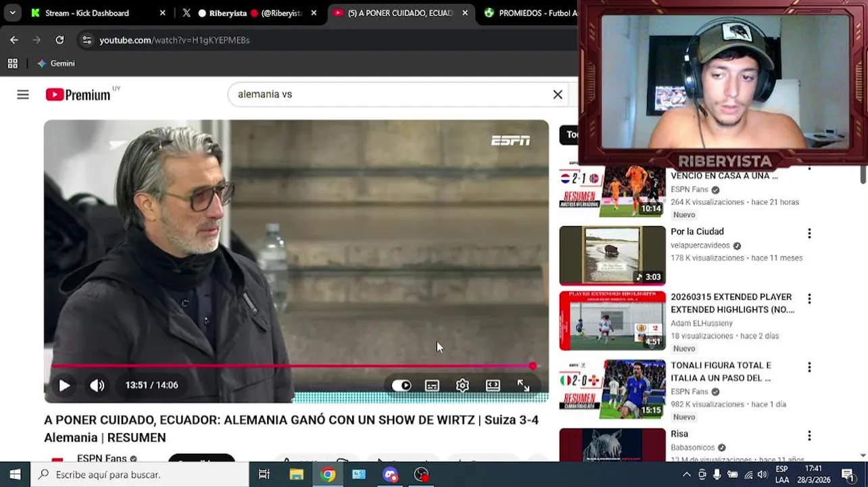Clear the 'alemania vs' search text
This screenshot has width=868, height=487.
tap(558, 95)
